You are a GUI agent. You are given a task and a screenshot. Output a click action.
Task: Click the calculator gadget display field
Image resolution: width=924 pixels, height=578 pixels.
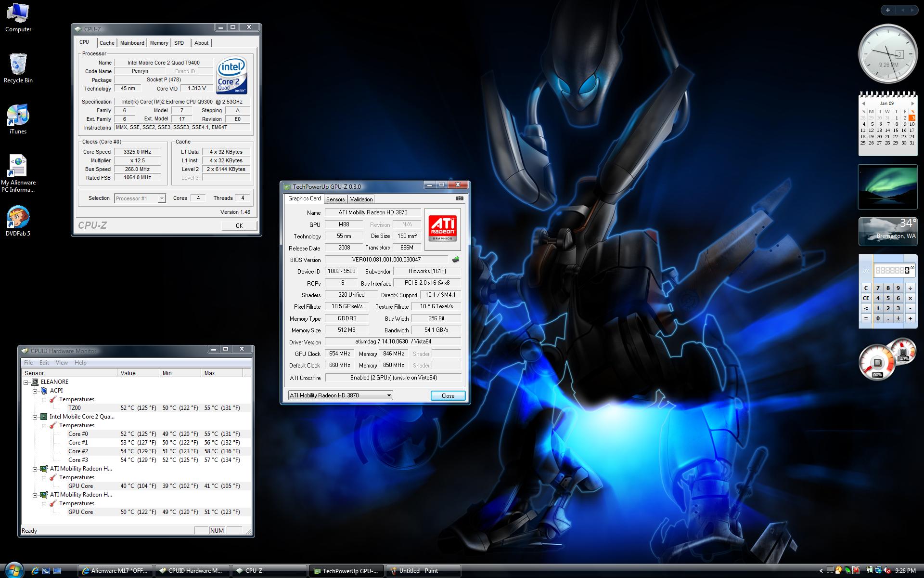[x=895, y=270]
